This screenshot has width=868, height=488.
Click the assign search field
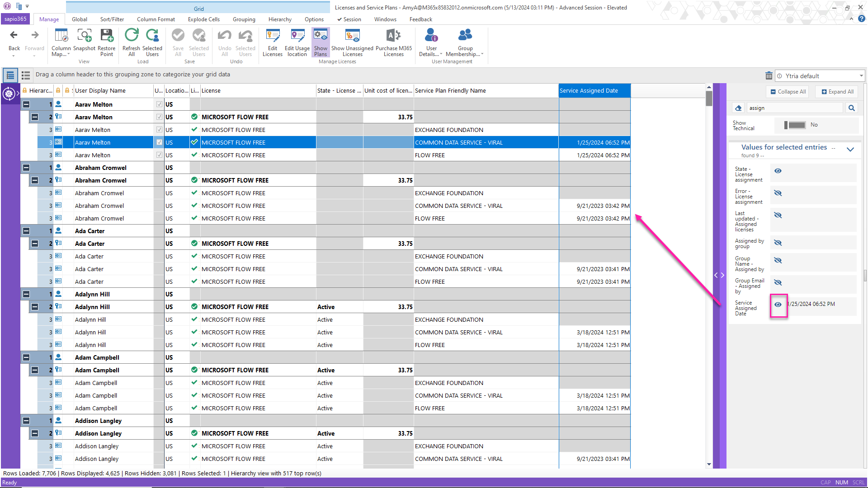(x=794, y=108)
